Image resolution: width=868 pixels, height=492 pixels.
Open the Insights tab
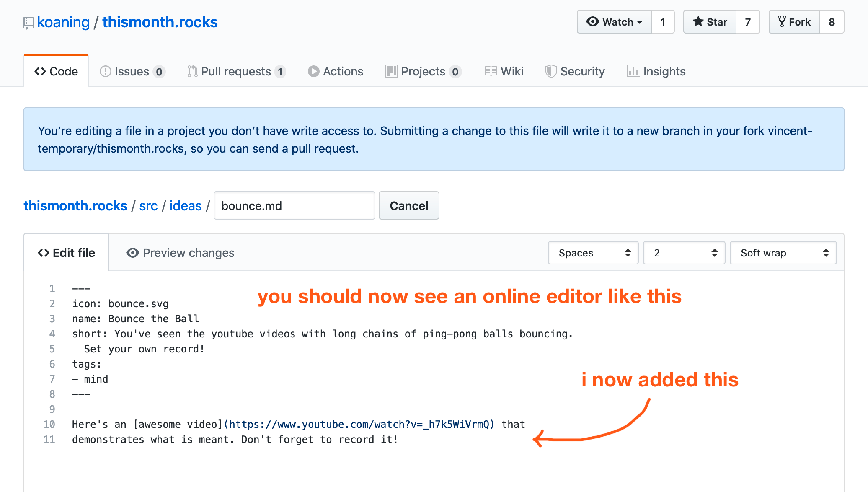pyautogui.click(x=656, y=71)
